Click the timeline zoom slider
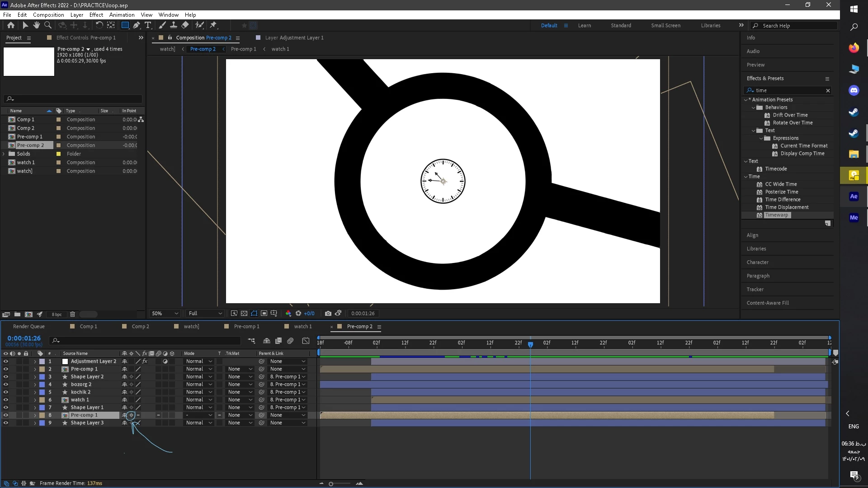 331,484
